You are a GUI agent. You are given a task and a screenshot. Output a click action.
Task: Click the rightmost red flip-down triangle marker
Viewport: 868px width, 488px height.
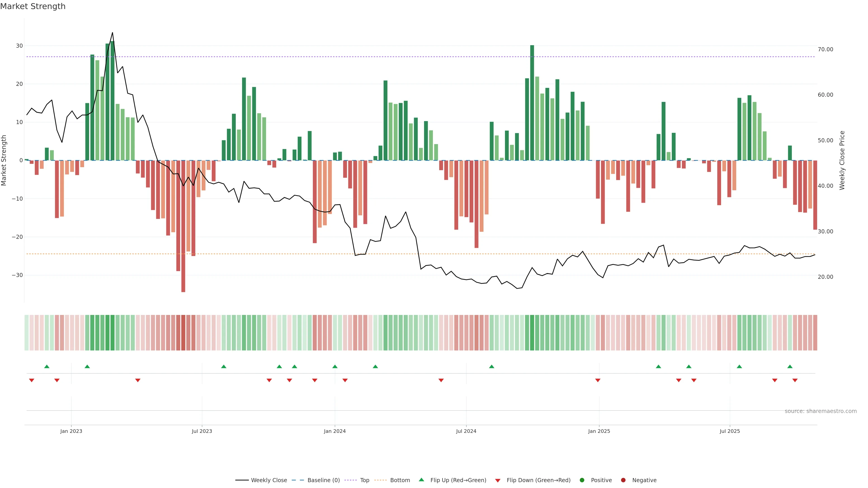tap(795, 380)
